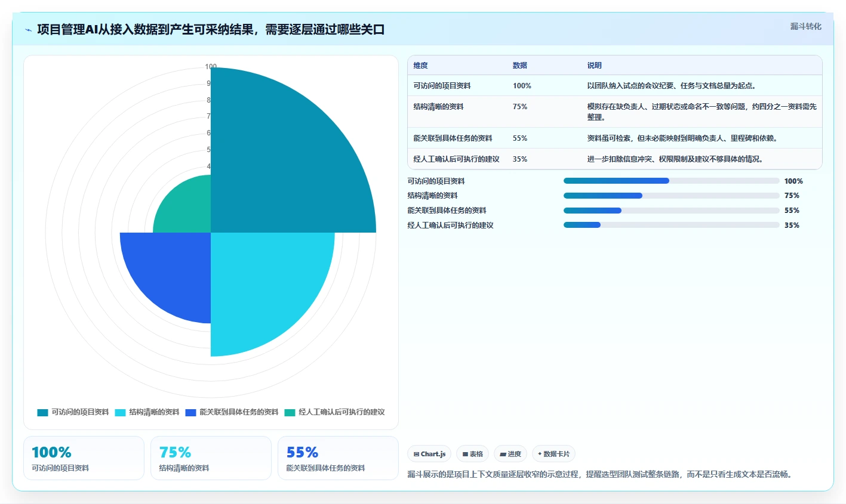Image resolution: width=846 pixels, height=504 pixels.
Task: Click the 35% progress bar for 经人工确认后可执行的建议
Action: pos(672,225)
